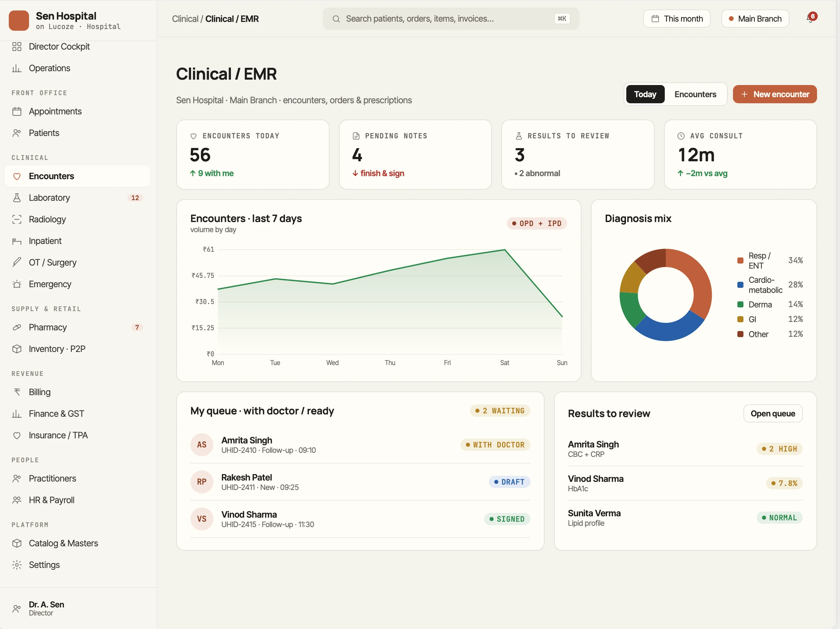Image resolution: width=840 pixels, height=629 pixels.
Task: Open Vinod Sharma HbA1c result
Action: [685, 484]
